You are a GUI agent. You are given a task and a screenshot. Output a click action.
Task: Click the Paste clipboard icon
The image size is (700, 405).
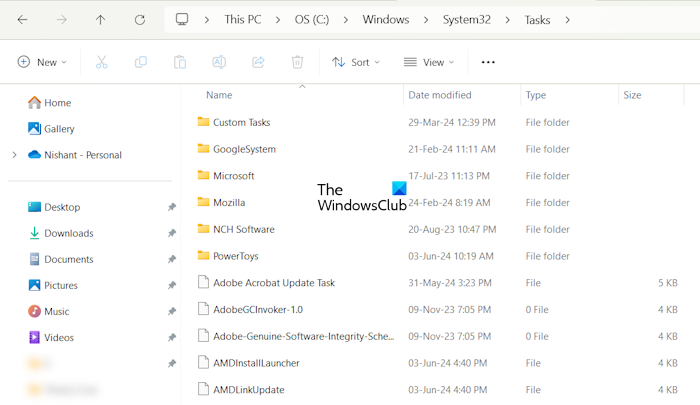point(180,62)
